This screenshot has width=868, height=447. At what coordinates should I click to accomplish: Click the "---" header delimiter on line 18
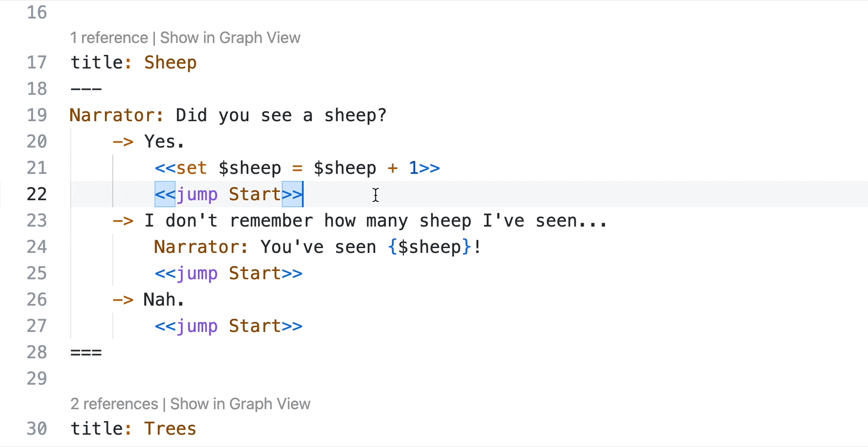click(86, 89)
